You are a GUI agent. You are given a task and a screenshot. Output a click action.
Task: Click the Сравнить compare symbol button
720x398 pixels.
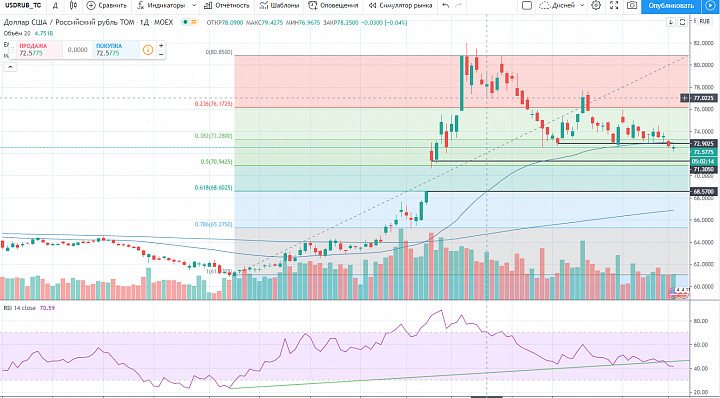[106, 6]
